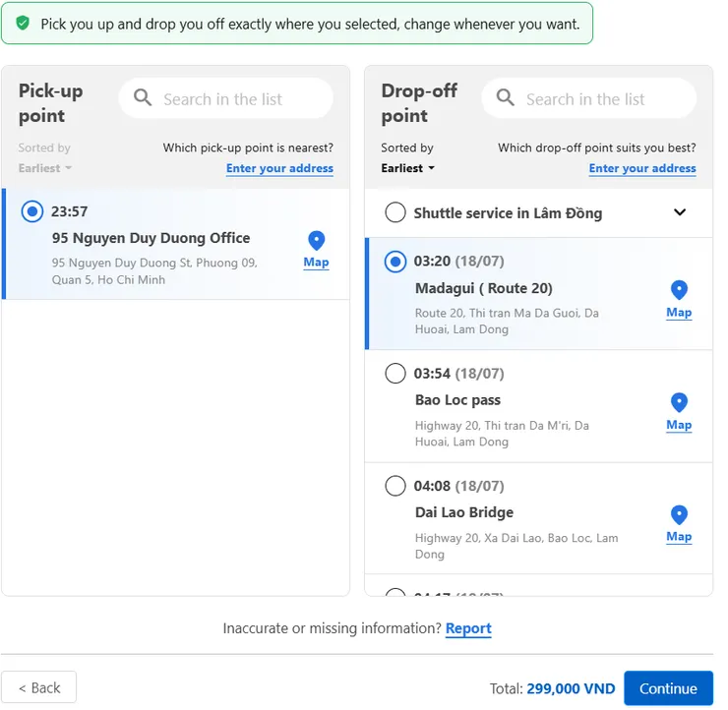Click the Report link
Screen dimensions: 728x710
click(x=468, y=628)
